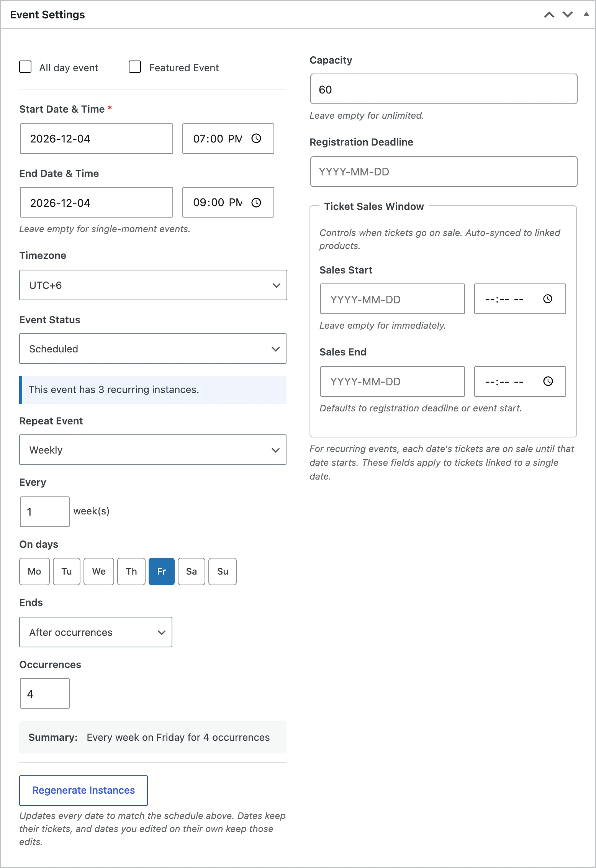Enable the All day event checkbox
Screen dimensions: 596x868
(x=25, y=67)
